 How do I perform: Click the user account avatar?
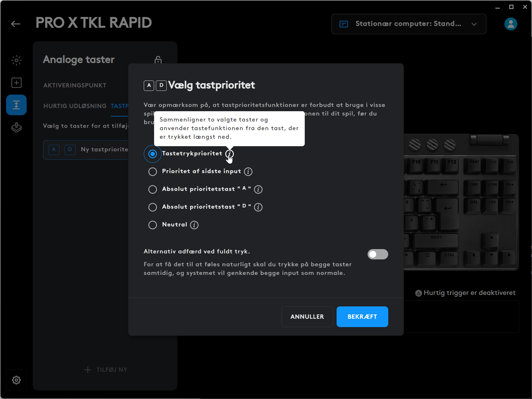pos(511,24)
